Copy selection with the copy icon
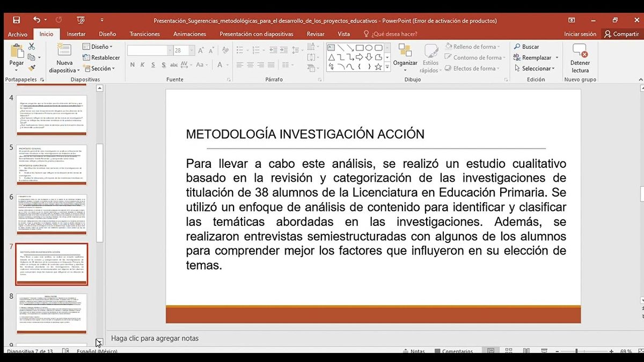This screenshot has width=644, height=362. tap(32, 57)
